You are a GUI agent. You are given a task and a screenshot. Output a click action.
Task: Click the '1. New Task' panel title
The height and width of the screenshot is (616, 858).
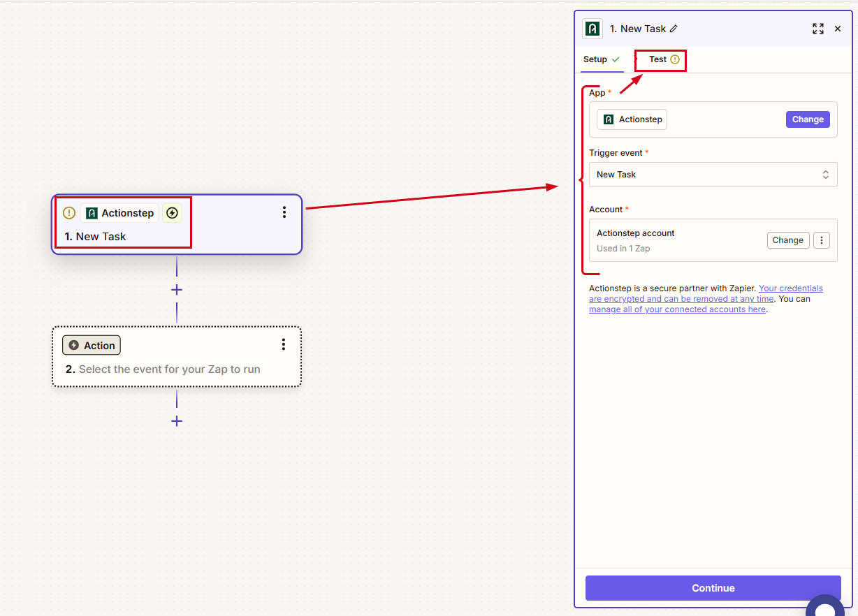[x=638, y=29]
